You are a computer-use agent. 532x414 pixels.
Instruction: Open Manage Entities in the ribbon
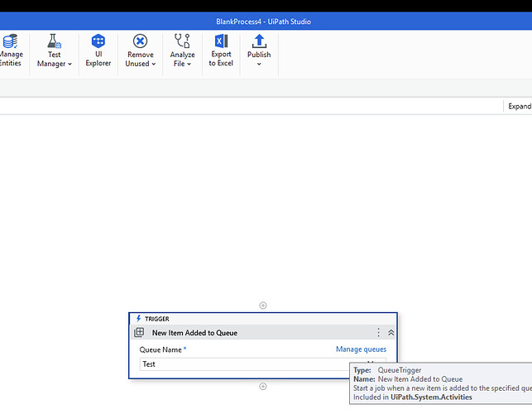point(11,51)
